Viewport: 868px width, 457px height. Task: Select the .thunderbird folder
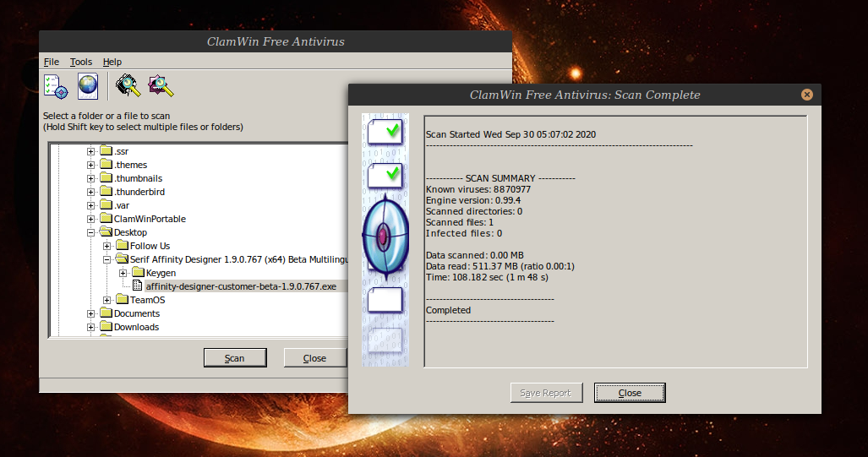pyautogui.click(x=139, y=192)
